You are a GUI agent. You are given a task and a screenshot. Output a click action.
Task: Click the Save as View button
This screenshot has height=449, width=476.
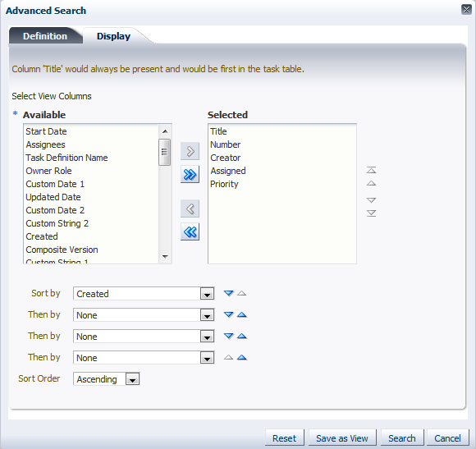[x=342, y=438]
